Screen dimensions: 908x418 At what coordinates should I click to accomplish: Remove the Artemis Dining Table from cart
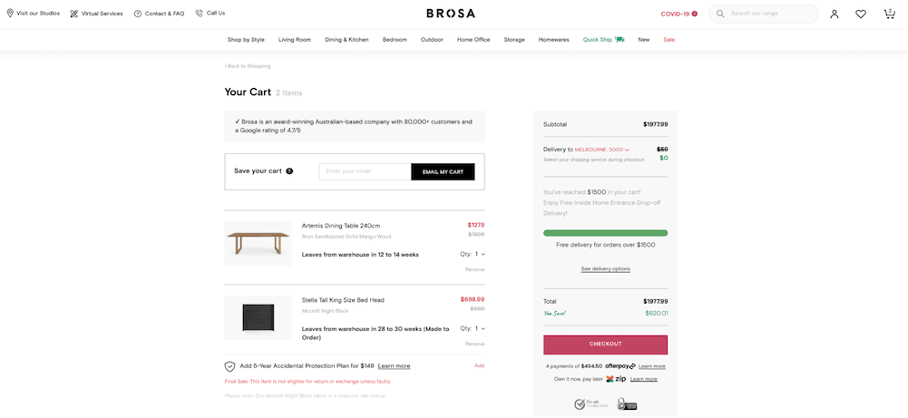[475, 269]
